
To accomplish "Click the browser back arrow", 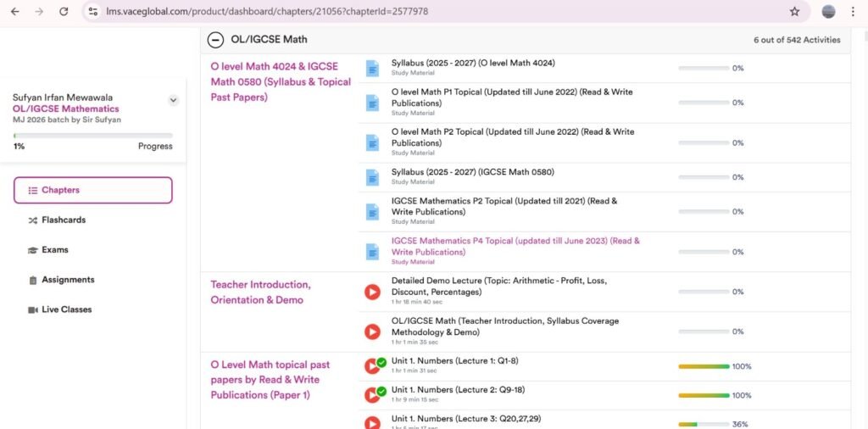I will [14, 12].
